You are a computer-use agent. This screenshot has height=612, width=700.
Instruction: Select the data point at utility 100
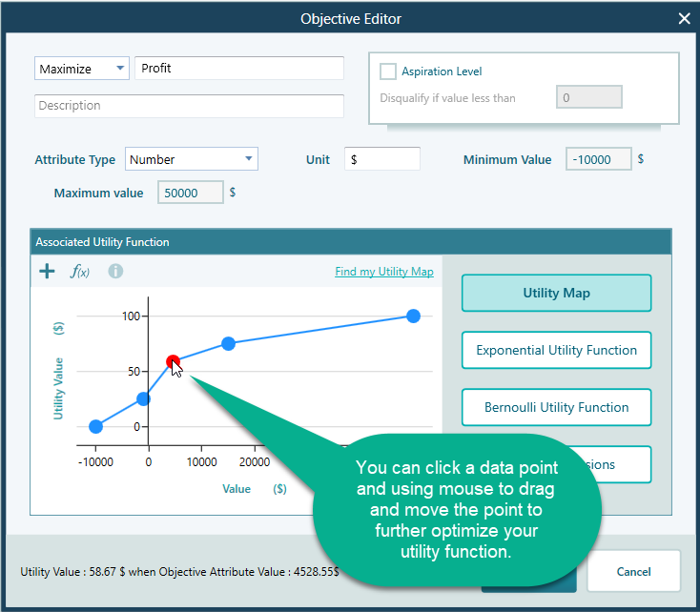pyautogui.click(x=413, y=316)
